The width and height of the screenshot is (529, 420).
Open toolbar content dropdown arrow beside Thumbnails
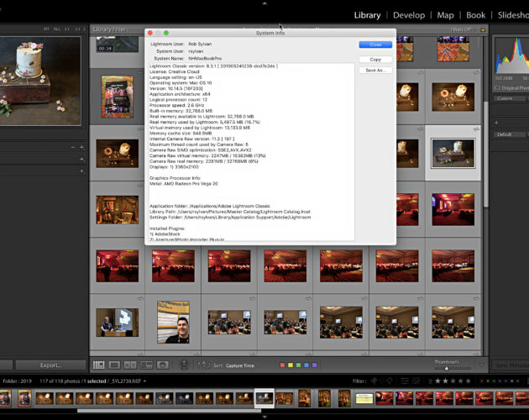point(481,365)
